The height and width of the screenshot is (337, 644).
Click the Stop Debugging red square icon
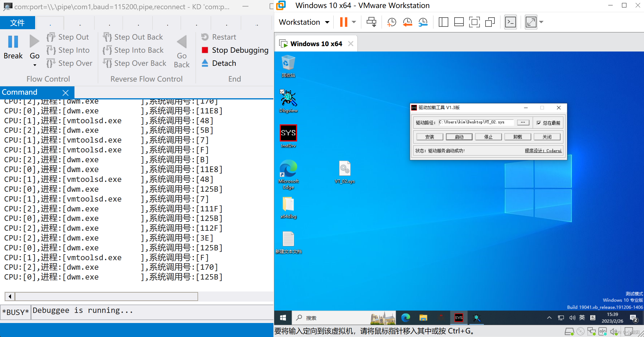tap(205, 50)
